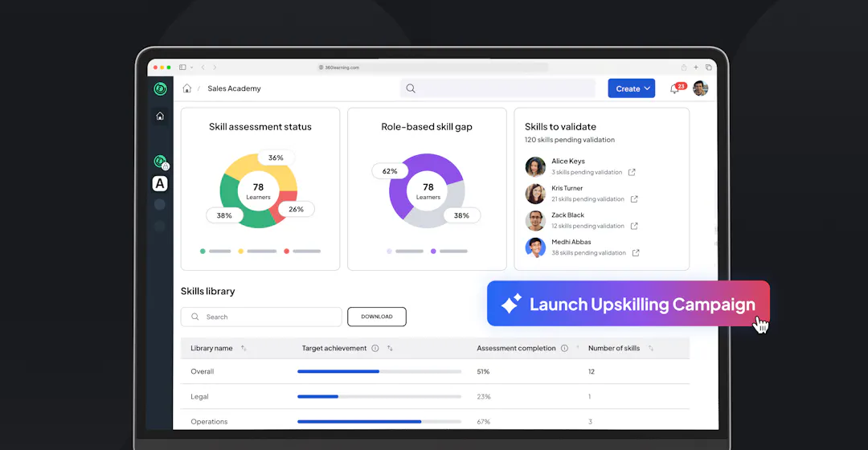This screenshot has width=868, height=450.
Task: Click the DOWNLOAD button in Skills library
Action: 377,317
